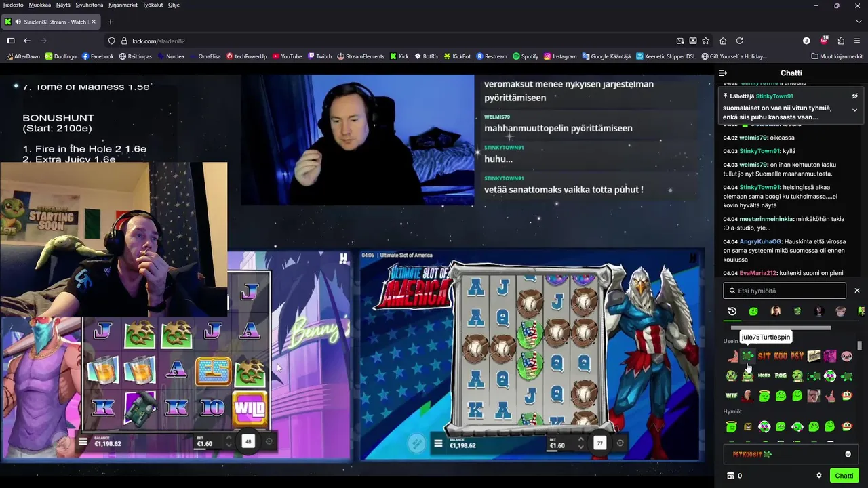Open the BotRix bookmark
This screenshot has height=488, width=868.
pyautogui.click(x=426, y=56)
